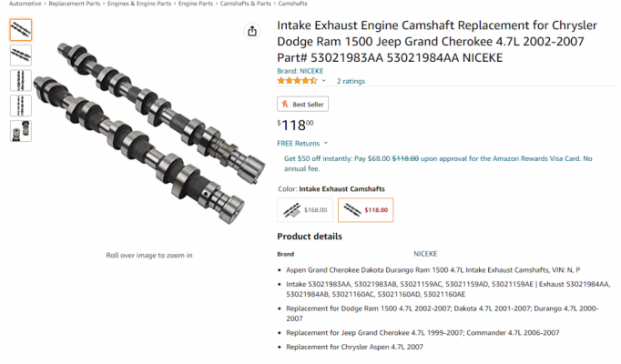
Task: Open the Brand: NICEKE link
Action: coord(300,71)
